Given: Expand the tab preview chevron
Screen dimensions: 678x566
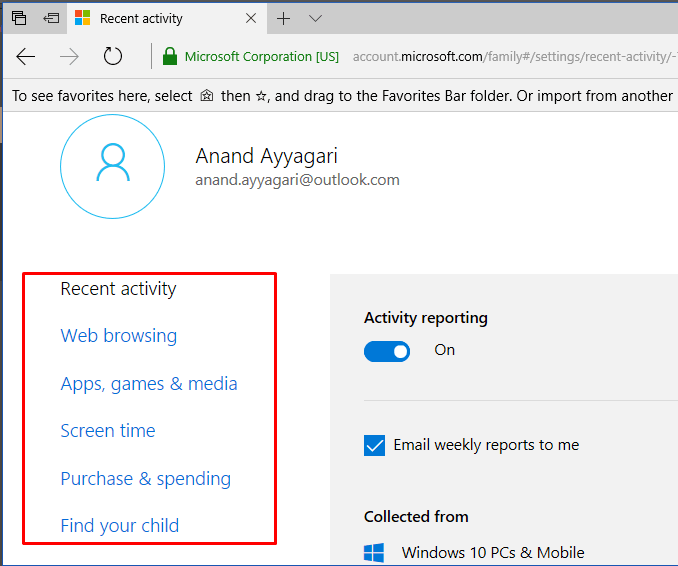Looking at the screenshot, I should (x=316, y=19).
